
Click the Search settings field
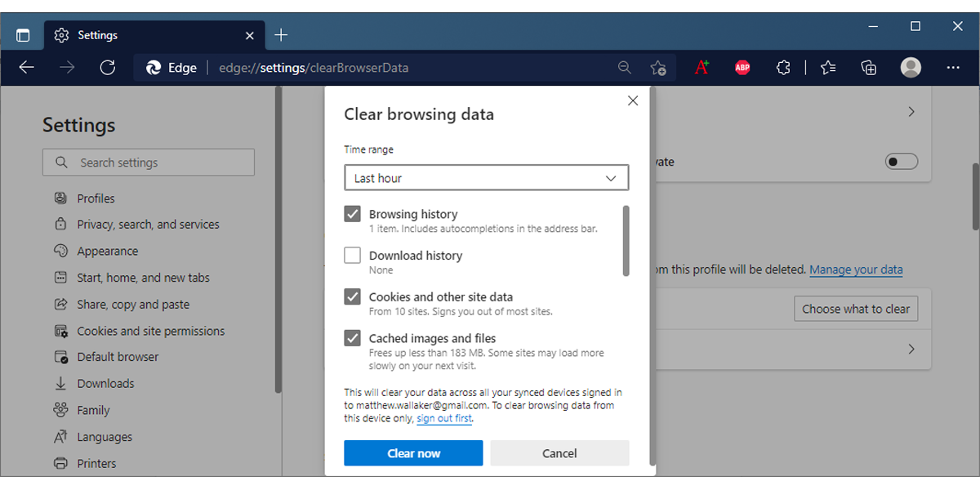[148, 162]
